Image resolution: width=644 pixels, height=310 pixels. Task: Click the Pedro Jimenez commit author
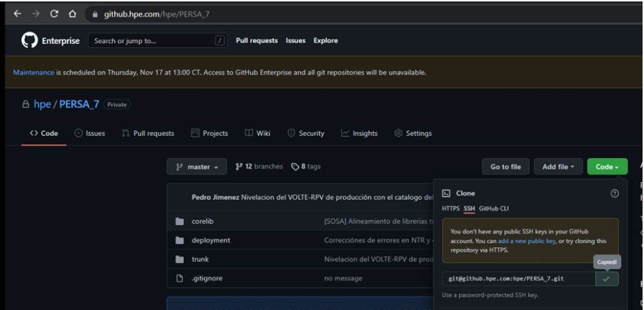click(x=216, y=197)
